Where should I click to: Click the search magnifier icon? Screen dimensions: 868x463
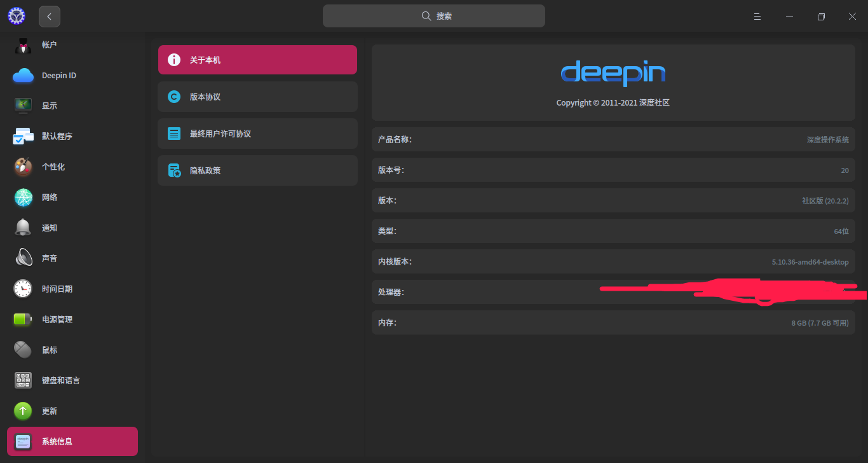426,16
